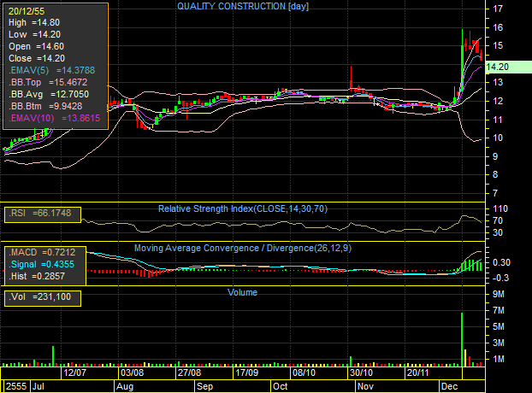Click the Moving Average Convergence / Divergence title

point(243,249)
